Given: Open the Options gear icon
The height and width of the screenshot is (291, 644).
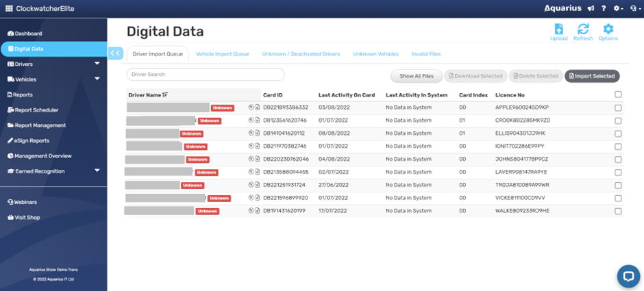Looking at the screenshot, I should 608,29.
